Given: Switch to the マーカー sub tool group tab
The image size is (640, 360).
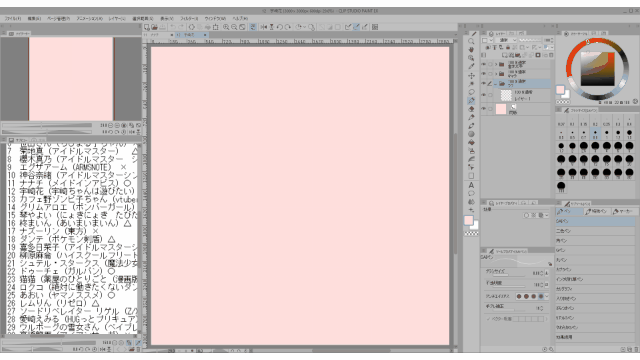Looking at the screenshot, I should [623, 211].
